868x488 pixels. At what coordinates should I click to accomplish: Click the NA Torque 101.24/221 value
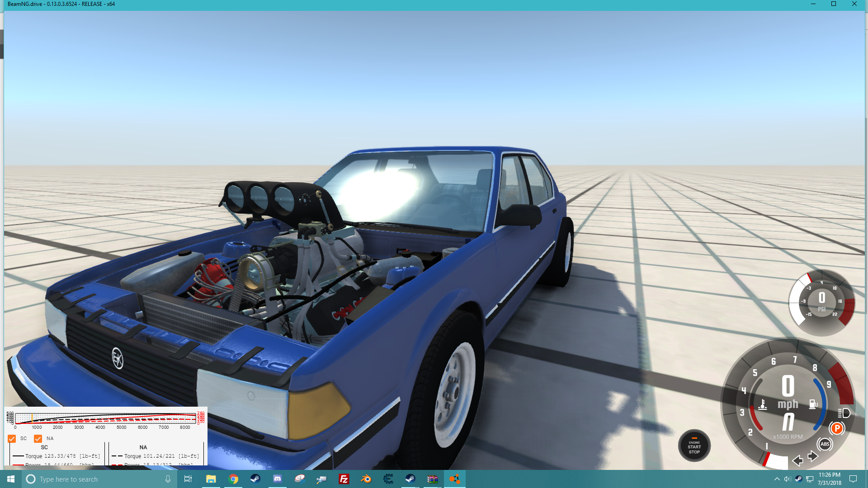pos(159,456)
